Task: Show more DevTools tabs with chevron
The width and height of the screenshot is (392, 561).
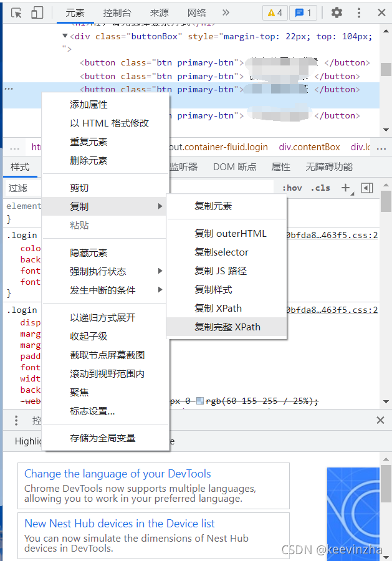Action: (226, 12)
